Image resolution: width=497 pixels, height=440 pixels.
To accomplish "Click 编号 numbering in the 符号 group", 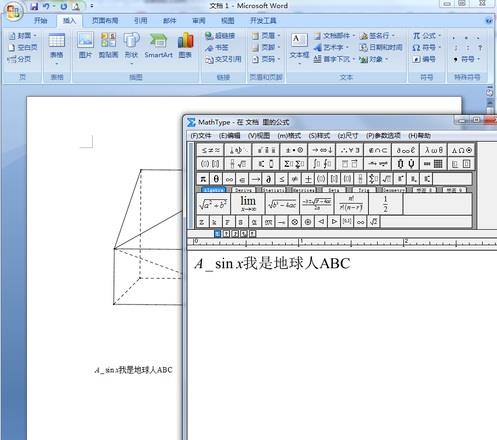I will (x=424, y=59).
